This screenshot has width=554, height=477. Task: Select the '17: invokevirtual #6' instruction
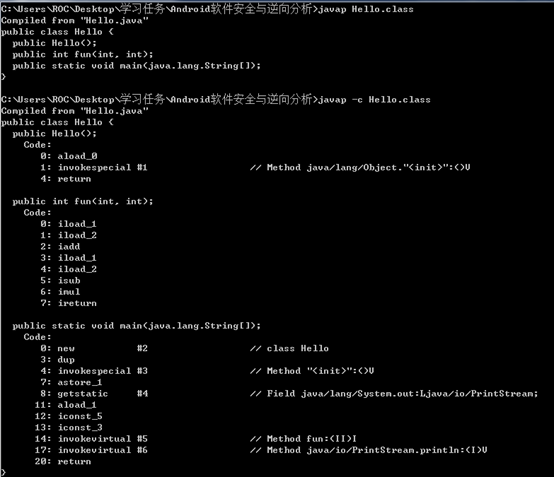[x=91, y=450]
